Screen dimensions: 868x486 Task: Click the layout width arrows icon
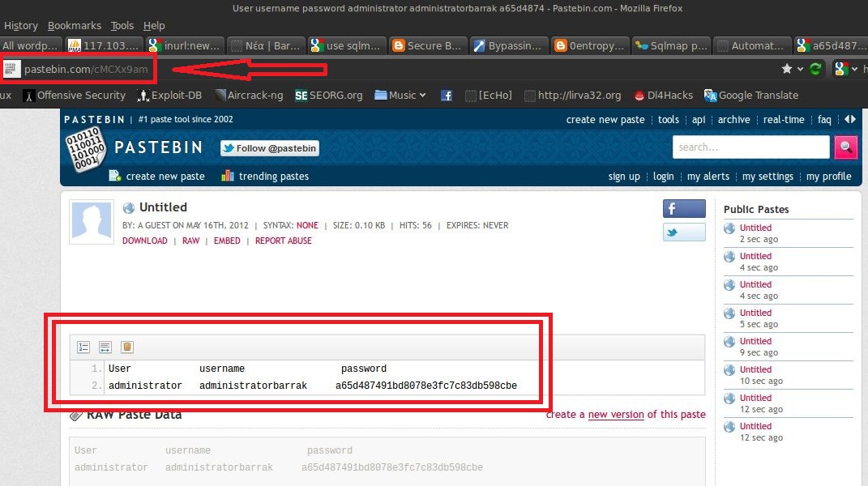[x=850, y=119]
